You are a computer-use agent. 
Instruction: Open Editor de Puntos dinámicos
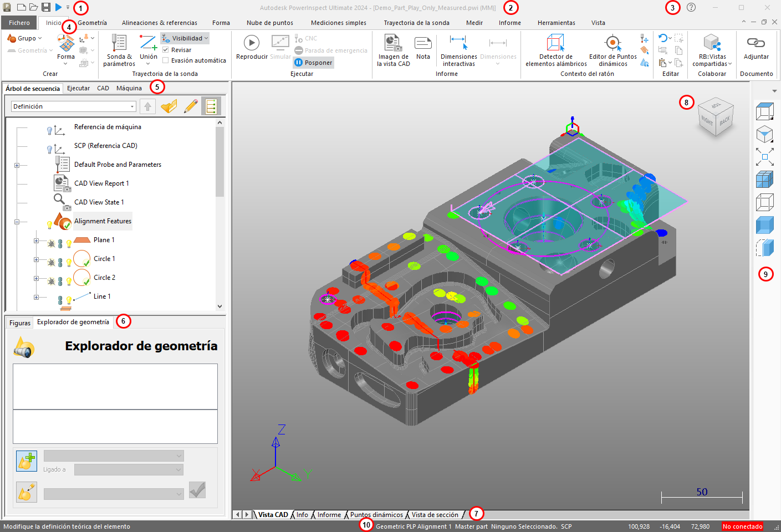pyautogui.click(x=612, y=50)
